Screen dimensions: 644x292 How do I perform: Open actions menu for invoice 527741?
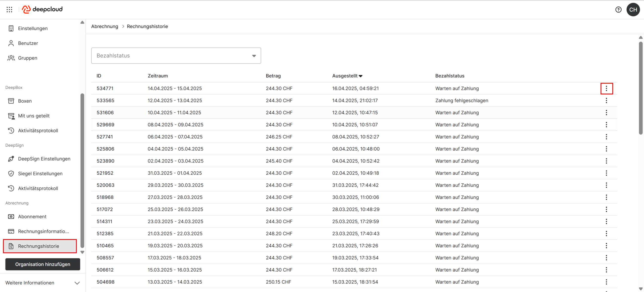coord(606,137)
